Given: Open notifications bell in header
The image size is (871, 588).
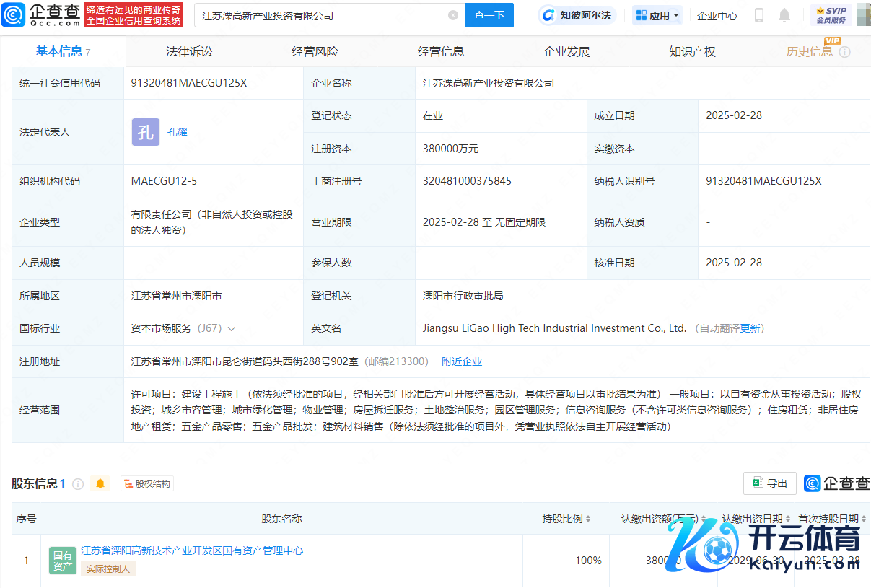Looking at the screenshot, I should point(784,15).
